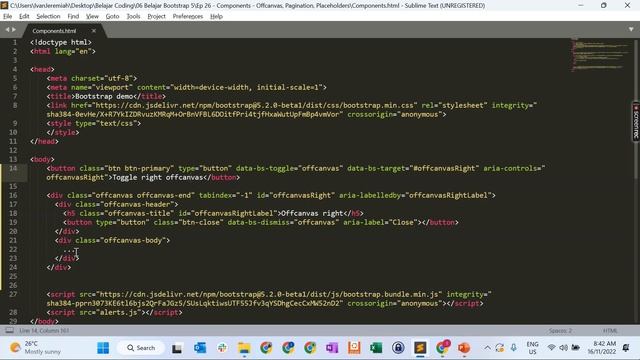Click the screenrec recorder side tab

(x=636, y=122)
